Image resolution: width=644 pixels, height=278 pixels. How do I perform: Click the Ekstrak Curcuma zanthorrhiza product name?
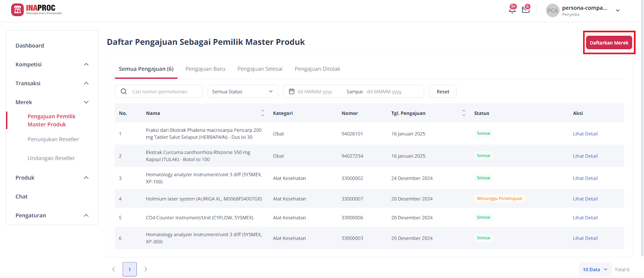tap(198, 156)
